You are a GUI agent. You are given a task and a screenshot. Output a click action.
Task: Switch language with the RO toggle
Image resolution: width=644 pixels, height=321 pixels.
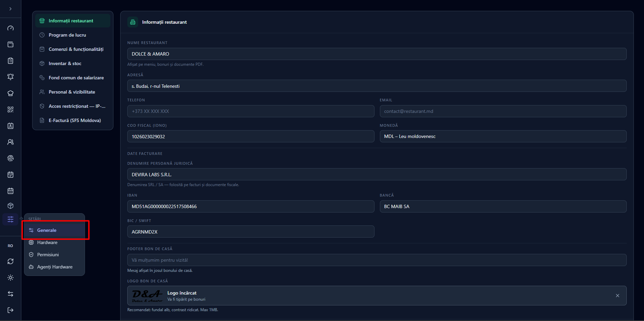pos(10,246)
